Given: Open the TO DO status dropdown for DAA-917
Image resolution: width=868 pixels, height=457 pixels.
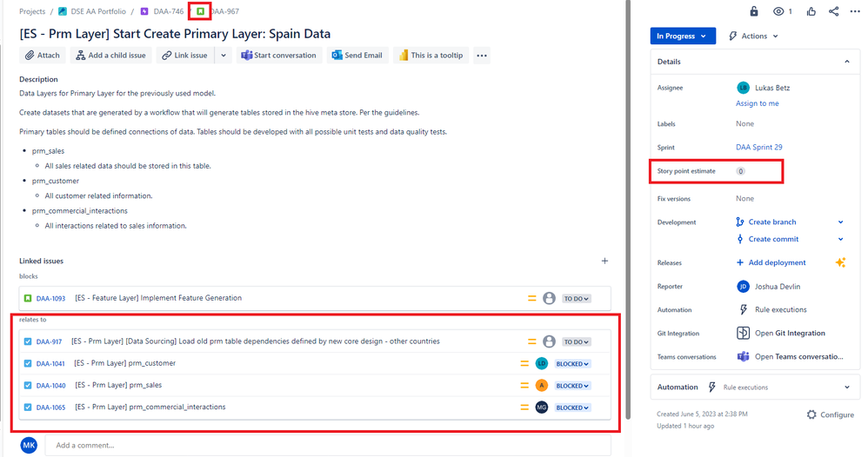Looking at the screenshot, I should point(577,342).
